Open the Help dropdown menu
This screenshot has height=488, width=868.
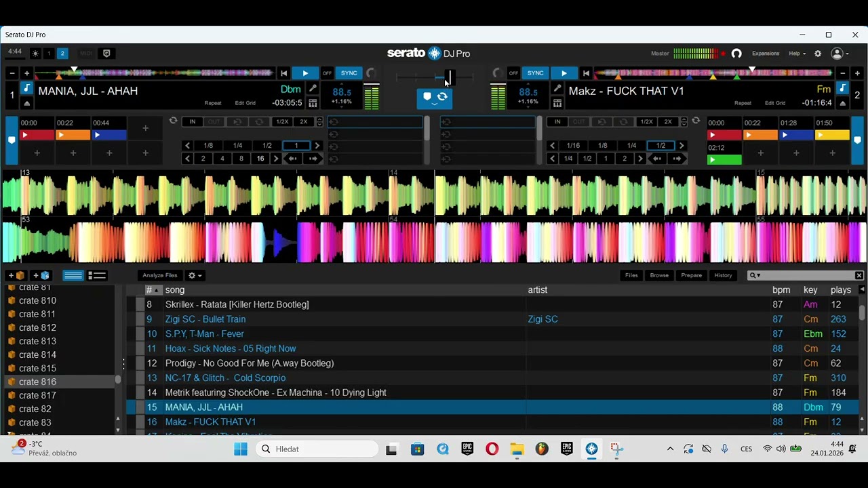click(x=797, y=54)
